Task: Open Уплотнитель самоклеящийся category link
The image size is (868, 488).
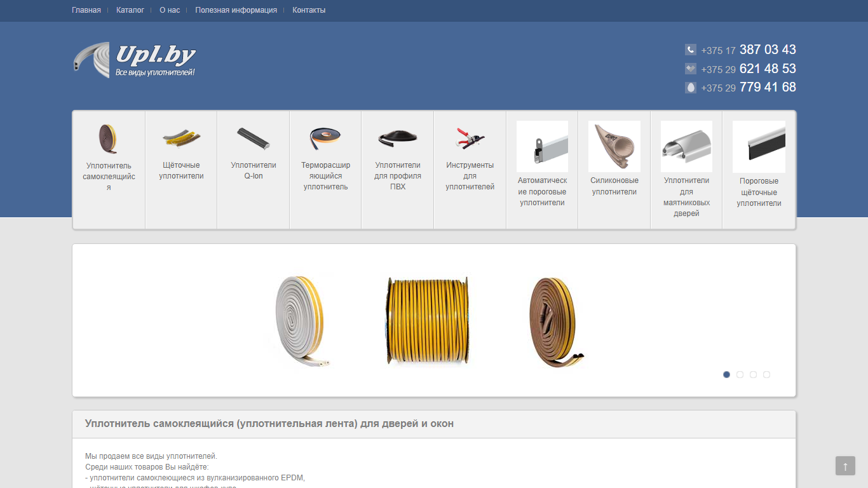Action: (109, 177)
